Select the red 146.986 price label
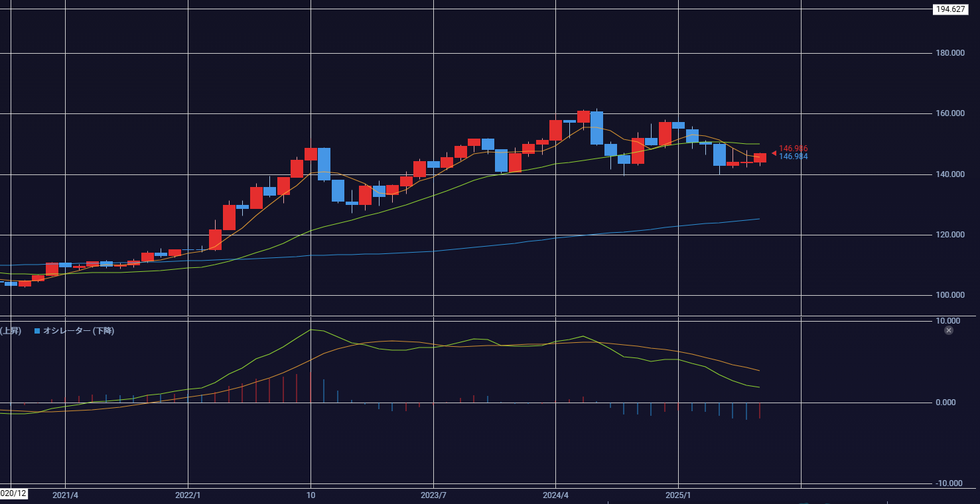This screenshot has width=980, height=504. pyautogui.click(x=793, y=149)
